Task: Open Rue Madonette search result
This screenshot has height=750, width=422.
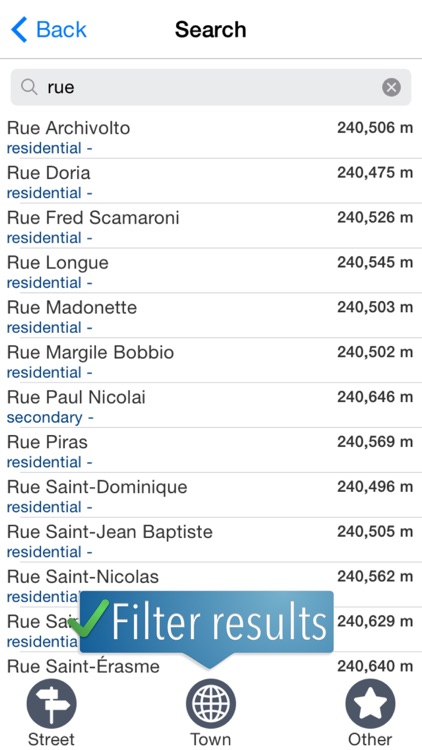Action: pyautogui.click(x=211, y=317)
